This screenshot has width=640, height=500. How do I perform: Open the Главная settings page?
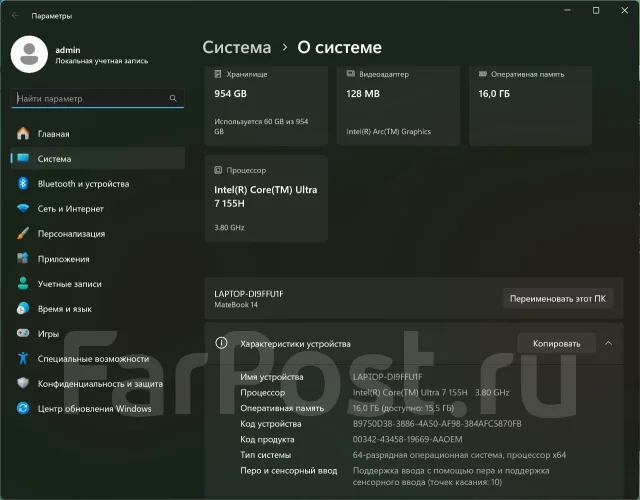click(x=97, y=133)
